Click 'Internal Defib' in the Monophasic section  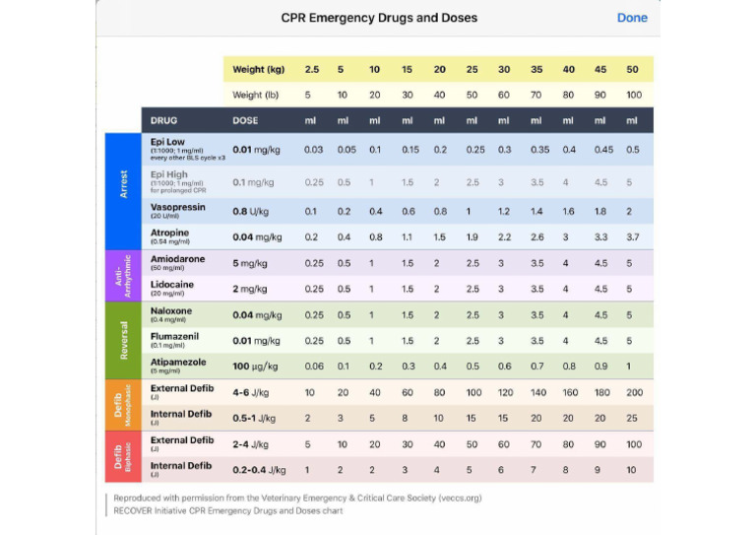[181, 414]
